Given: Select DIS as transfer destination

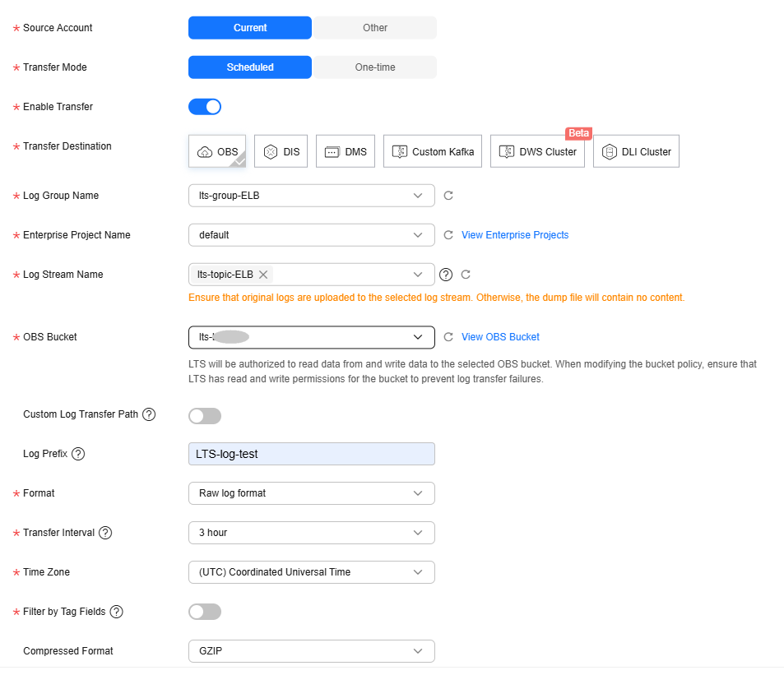Looking at the screenshot, I should tap(281, 151).
